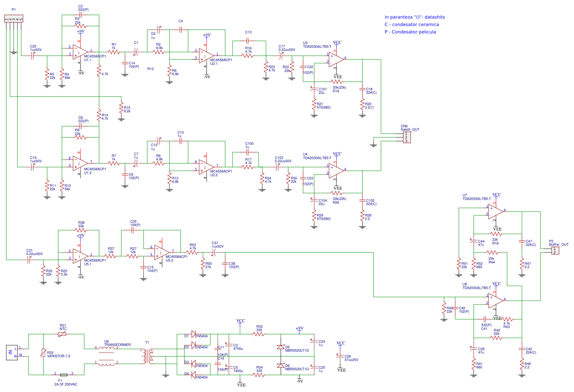
Task: Select capacitor C26 47ux25V near VEE
Action: tap(341, 356)
